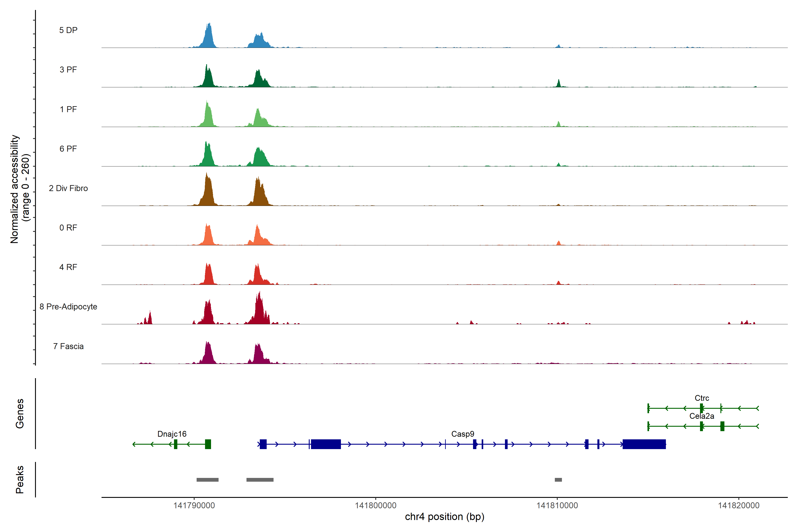Viewport: 798px width, 532px height.
Task: Click the wide second Casp9 exon block
Action: click(x=326, y=444)
